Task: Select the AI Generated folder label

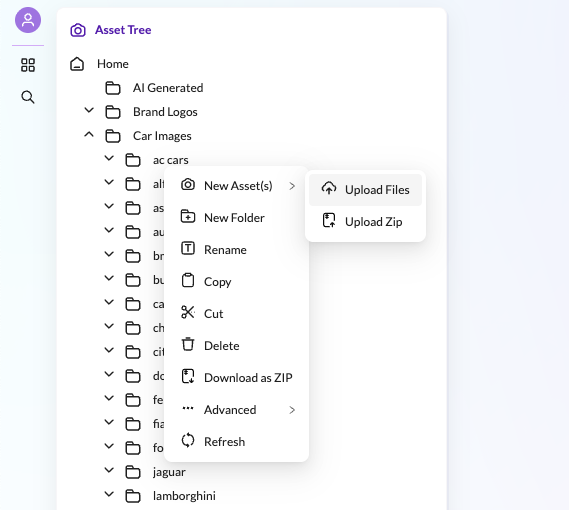Action: coord(168,88)
